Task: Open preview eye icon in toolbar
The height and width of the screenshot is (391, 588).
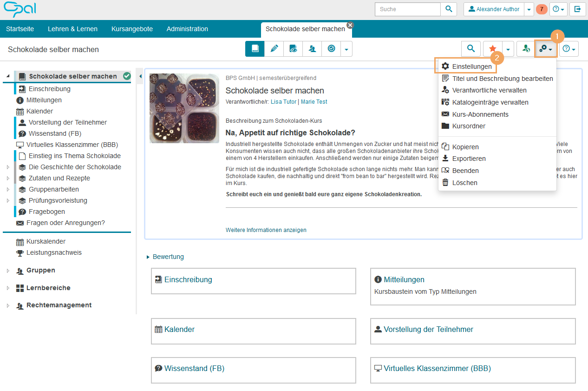Action: [293, 48]
